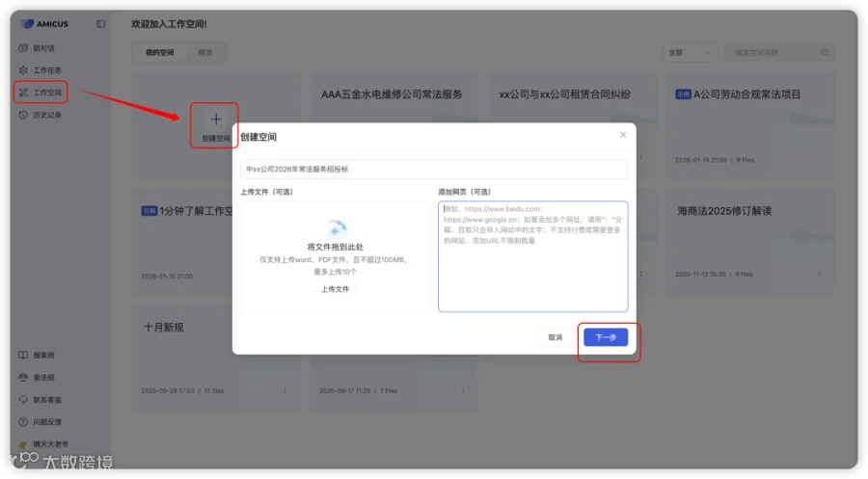Open the A公司劳动合规常法项目 card
The width and height of the screenshot is (868, 479).
(750, 125)
